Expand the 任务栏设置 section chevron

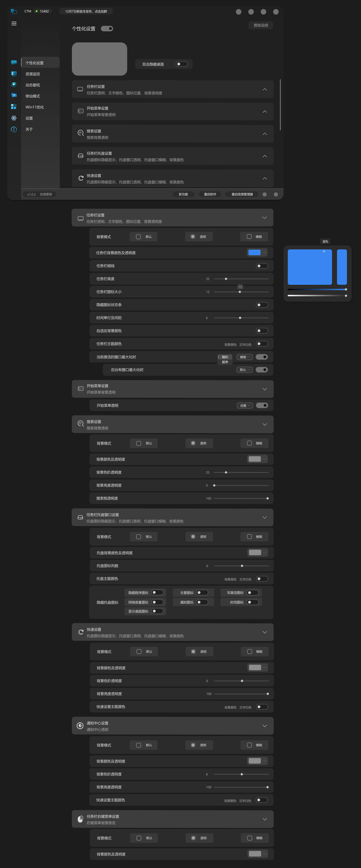pyautogui.click(x=265, y=89)
